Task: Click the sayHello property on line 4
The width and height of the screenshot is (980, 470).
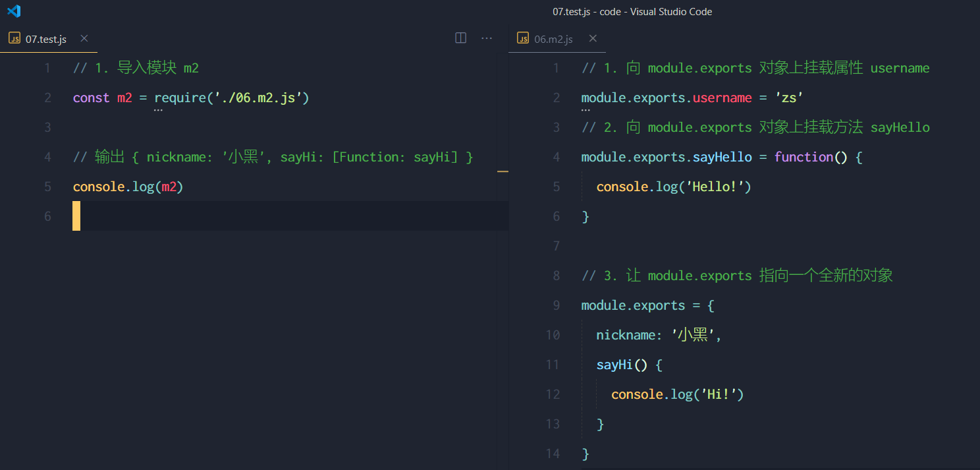Action: (x=722, y=157)
